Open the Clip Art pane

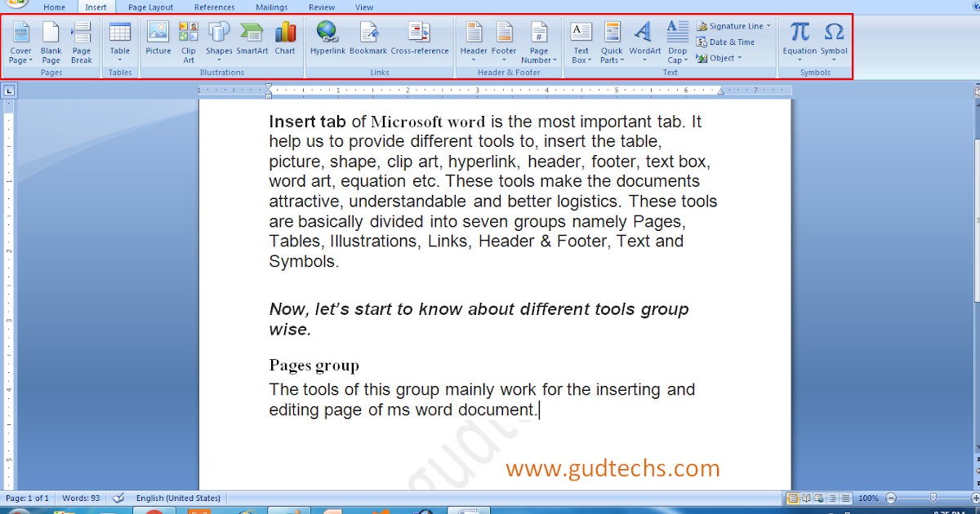coord(188,41)
